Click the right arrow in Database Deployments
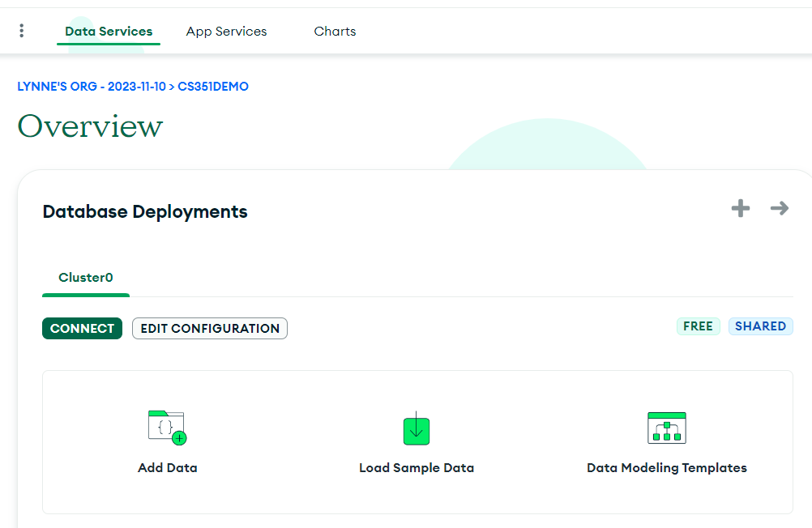 (779, 209)
